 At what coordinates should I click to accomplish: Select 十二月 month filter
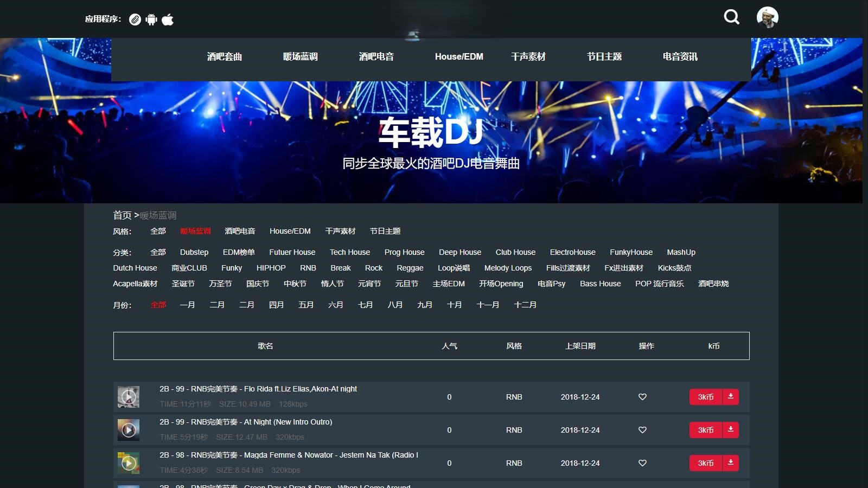point(525,305)
